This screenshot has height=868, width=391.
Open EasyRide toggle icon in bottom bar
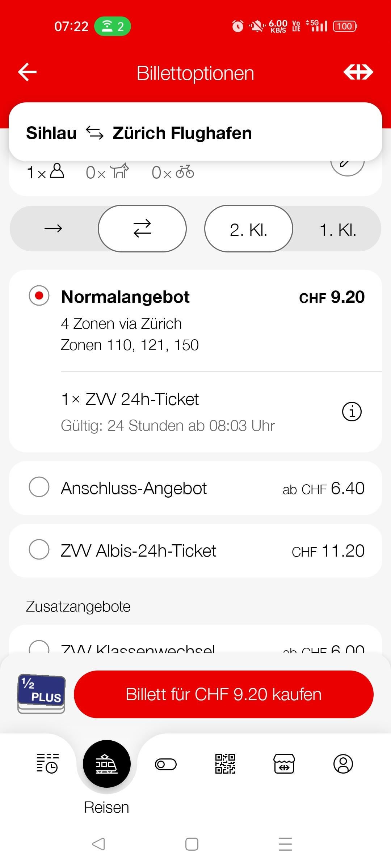[x=166, y=764]
